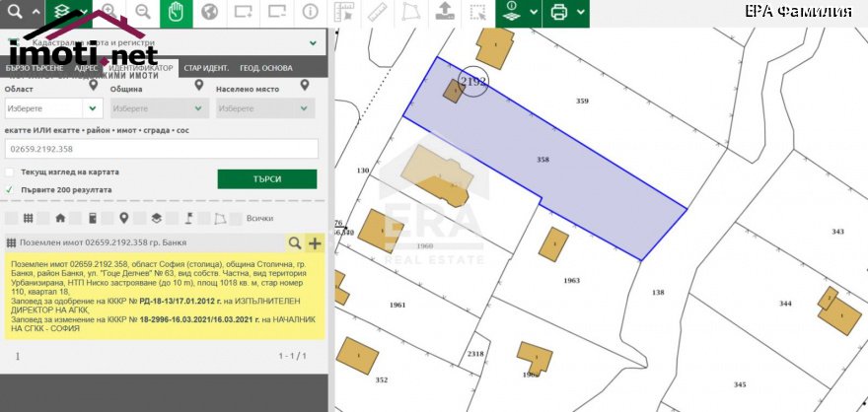Click the map pin next to Община
Image resolution: width=868 pixels, height=412 pixels.
[x=199, y=85]
